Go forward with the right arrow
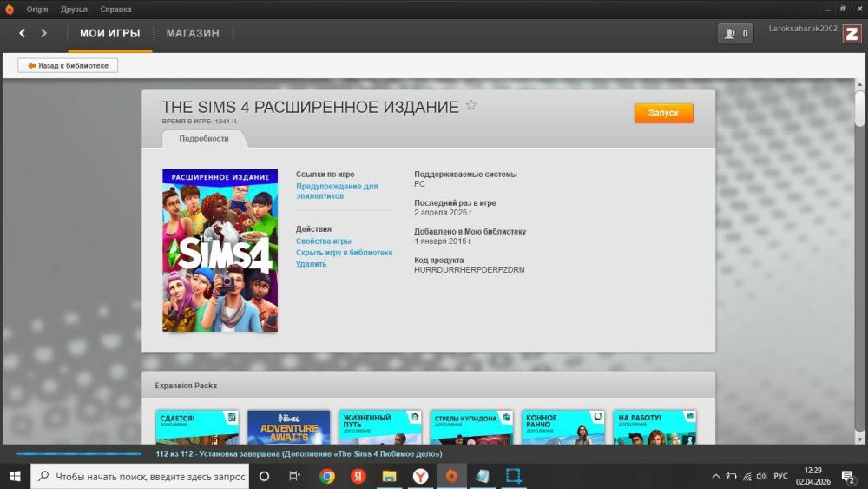Image resolution: width=868 pixels, height=489 pixels. pyautogui.click(x=44, y=34)
